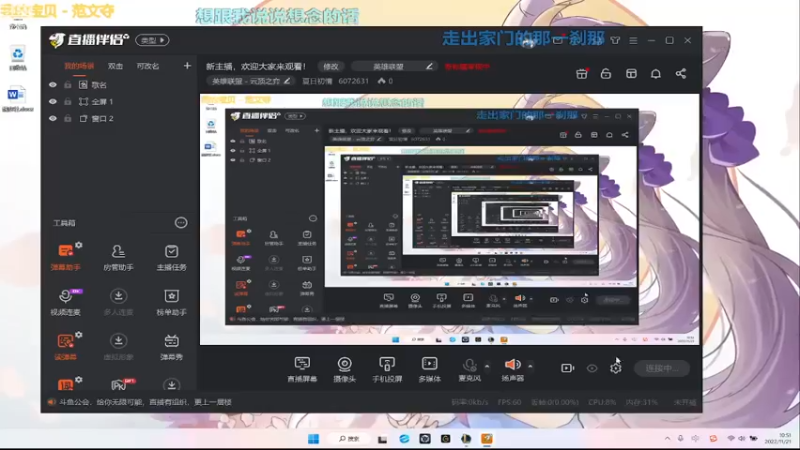Open the toolbox more options circle

click(x=181, y=222)
